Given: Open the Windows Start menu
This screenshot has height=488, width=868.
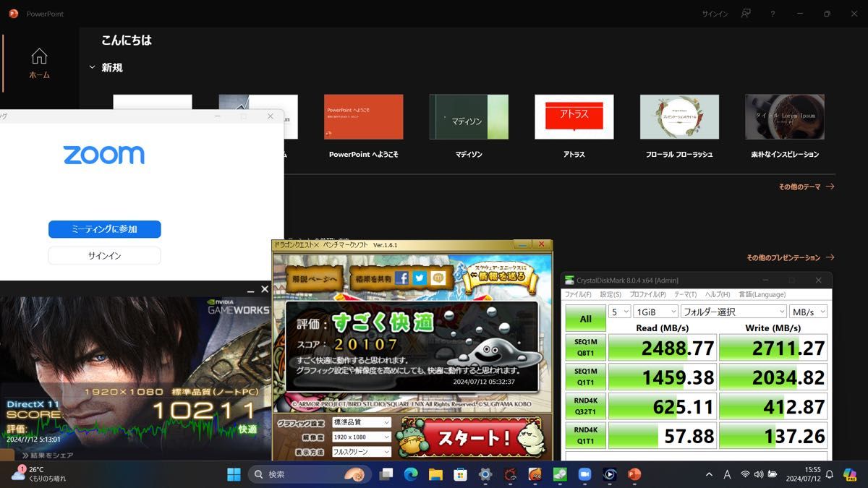Looking at the screenshot, I should tap(234, 474).
